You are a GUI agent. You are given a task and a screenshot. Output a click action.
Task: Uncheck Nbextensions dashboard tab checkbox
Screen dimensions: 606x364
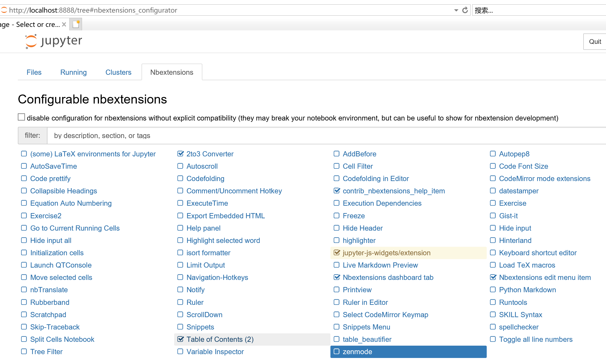[337, 277]
